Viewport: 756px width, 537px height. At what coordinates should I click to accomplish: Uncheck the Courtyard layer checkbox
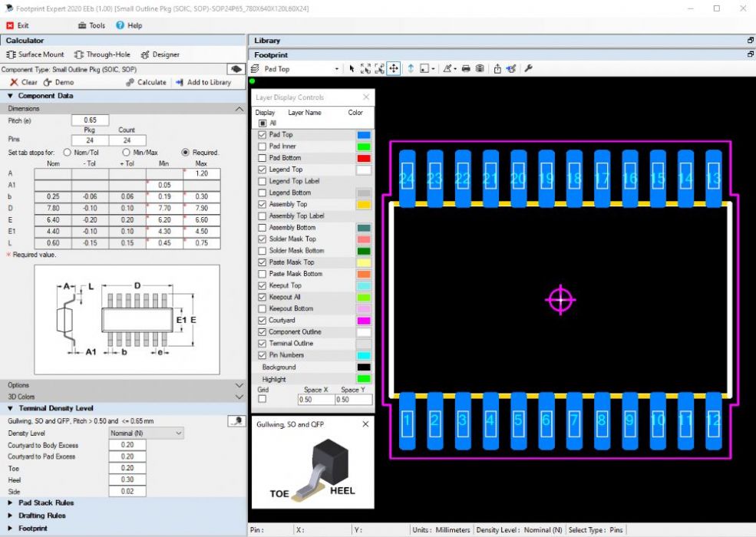262,321
